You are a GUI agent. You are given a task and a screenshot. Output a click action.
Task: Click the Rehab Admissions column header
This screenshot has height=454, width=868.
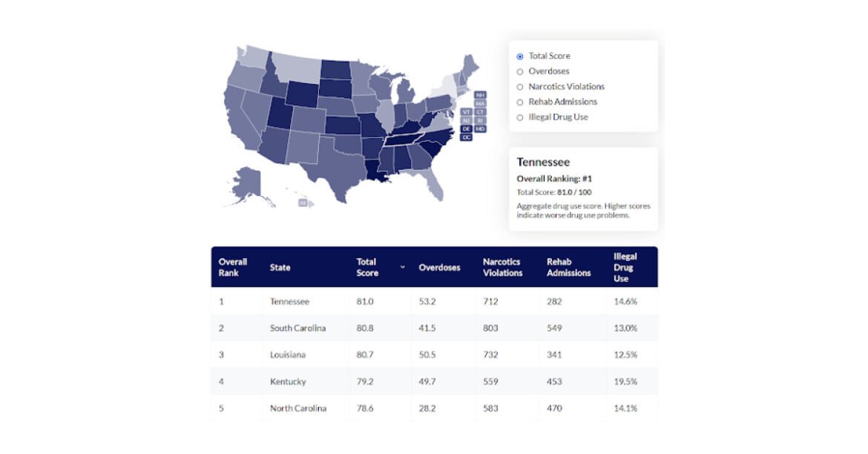pyautogui.click(x=568, y=267)
